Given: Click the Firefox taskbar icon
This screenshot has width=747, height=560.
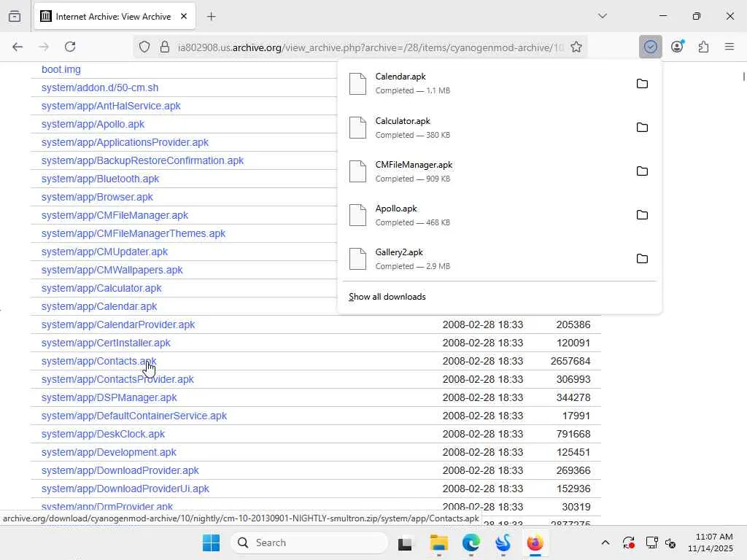Looking at the screenshot, I should click(535, 542).
